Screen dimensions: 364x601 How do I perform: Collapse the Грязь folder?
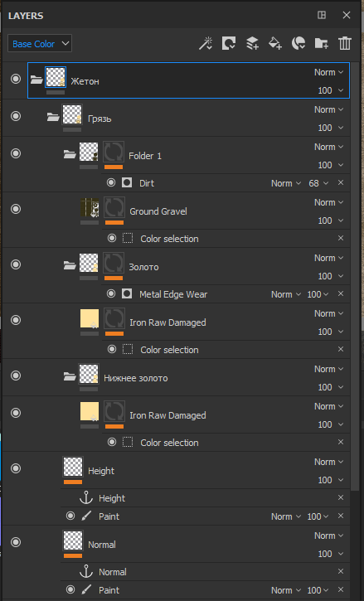(x=52, y=117)
